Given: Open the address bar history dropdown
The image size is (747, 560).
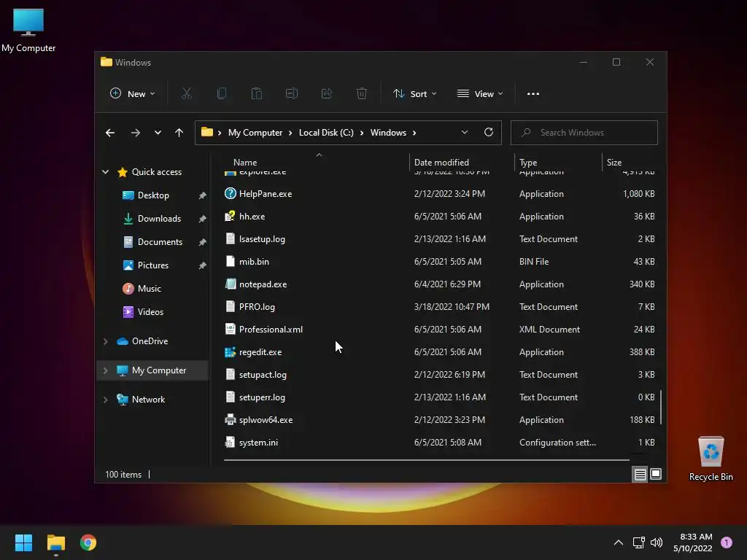Looking at the screenshot, I should (x=465, y=132).
